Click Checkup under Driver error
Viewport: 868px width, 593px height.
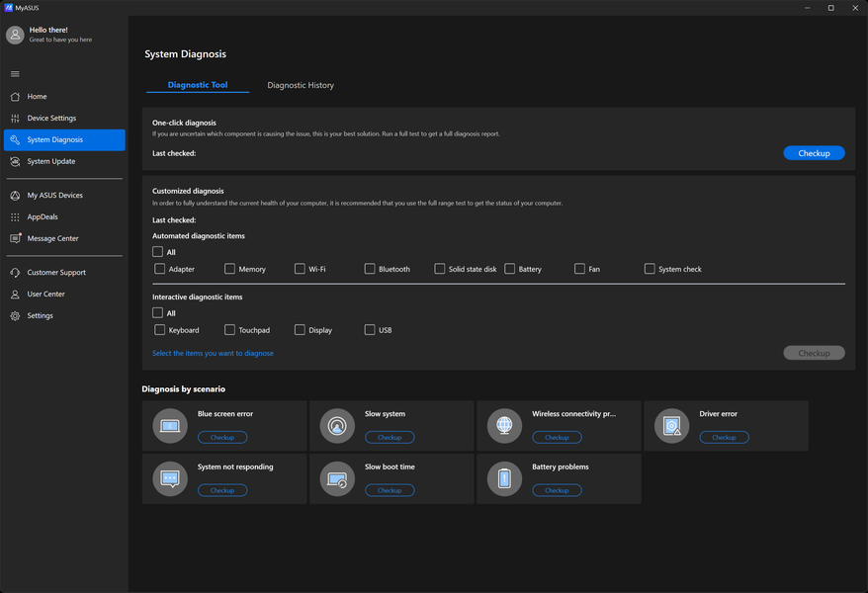[724, 437]
